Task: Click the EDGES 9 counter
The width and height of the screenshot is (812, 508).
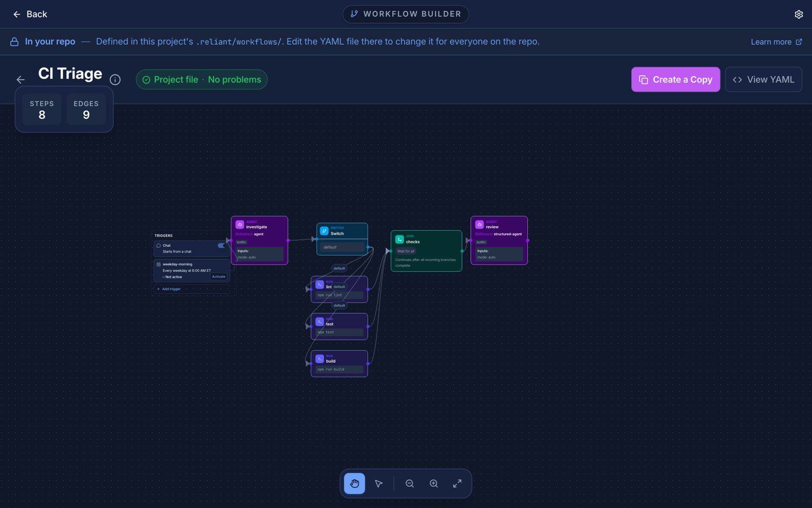Action: (x=86, y=109)
